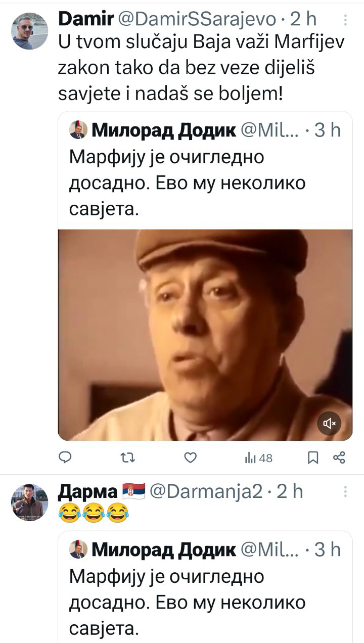Like Damir's tweet with heart icon
Screen dimensions: 364x643
click(x=190, y=458)
